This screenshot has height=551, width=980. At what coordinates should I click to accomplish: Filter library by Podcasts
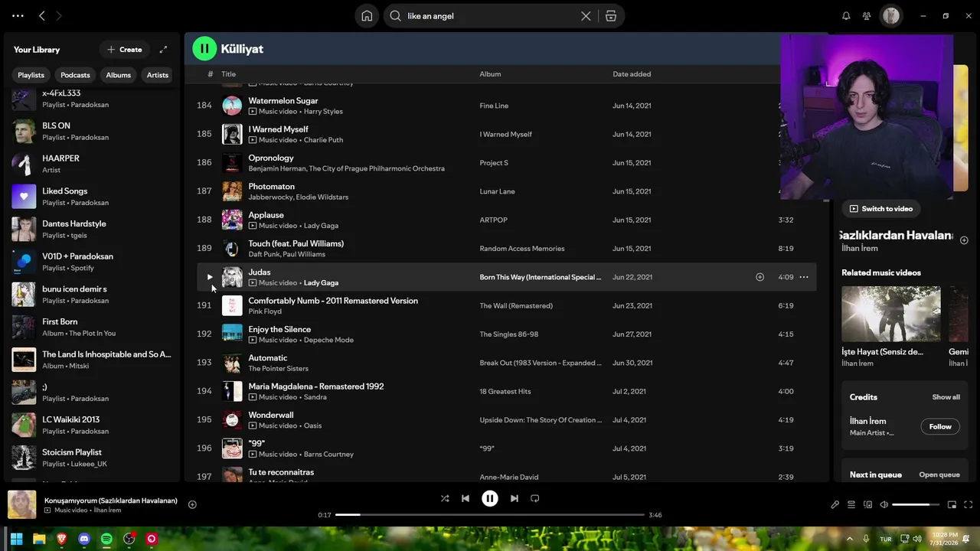[75, 75]
